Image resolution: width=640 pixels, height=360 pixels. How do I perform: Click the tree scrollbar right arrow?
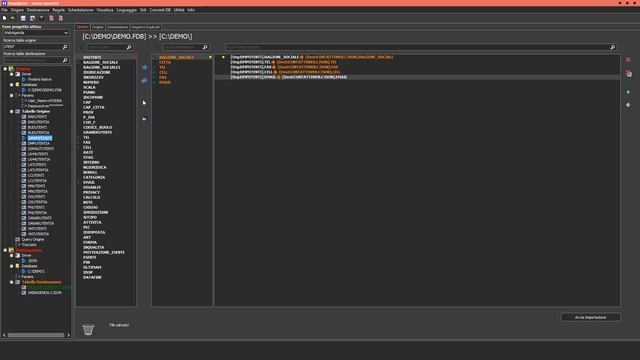[68, 335]
